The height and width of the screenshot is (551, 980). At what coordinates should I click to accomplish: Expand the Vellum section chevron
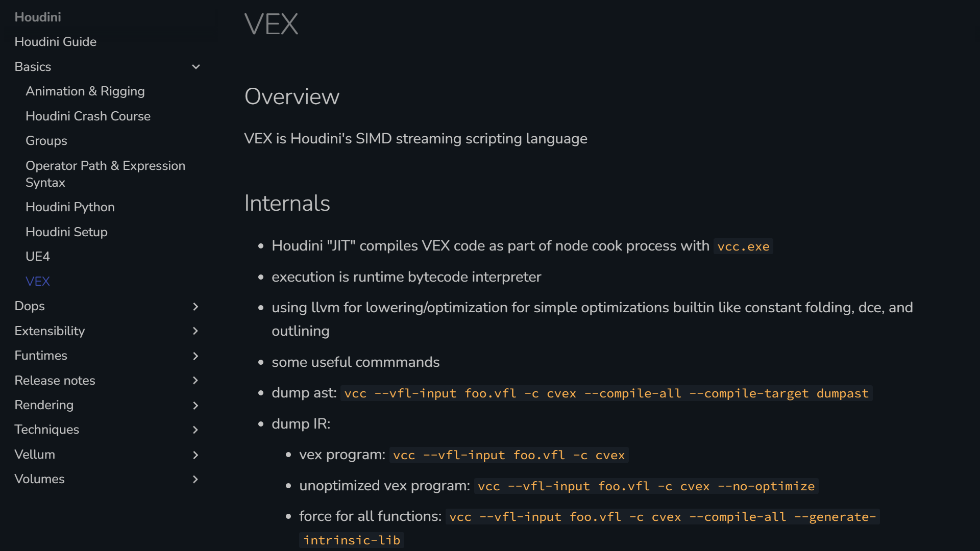tap(195, 455)
